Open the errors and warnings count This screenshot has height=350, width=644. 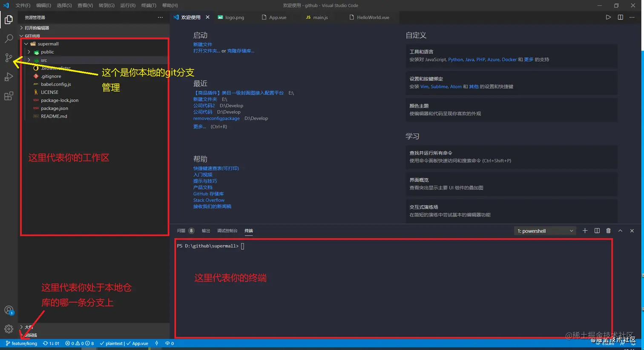pyautogui.click(x=80, y=343)
